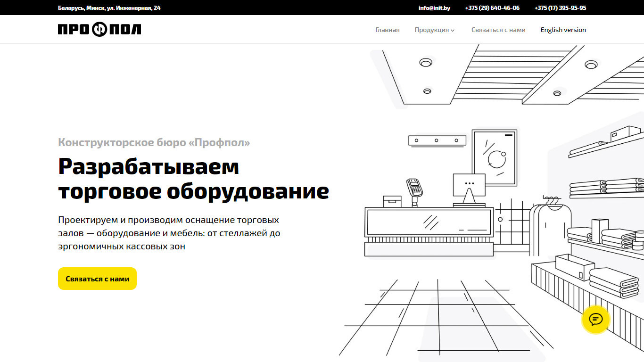Click the heading Разрабатываем торговое оборудование
Viewport: 644px width, 362px height.
point(193,179)
